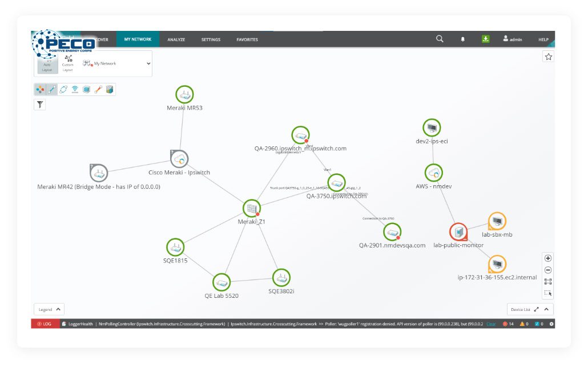588x367 pixels.
Task: Open the SETTINGS tab
Action: point(211,39)
